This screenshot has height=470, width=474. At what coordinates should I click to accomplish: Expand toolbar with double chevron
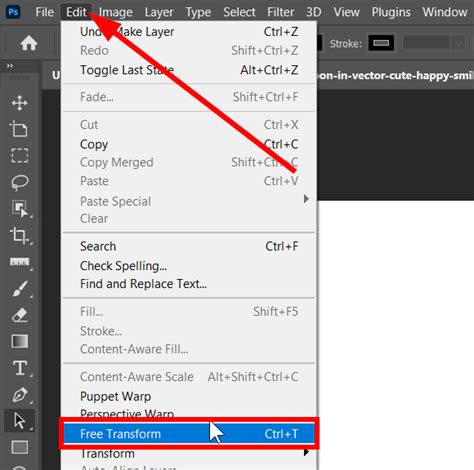coord(10,66)
